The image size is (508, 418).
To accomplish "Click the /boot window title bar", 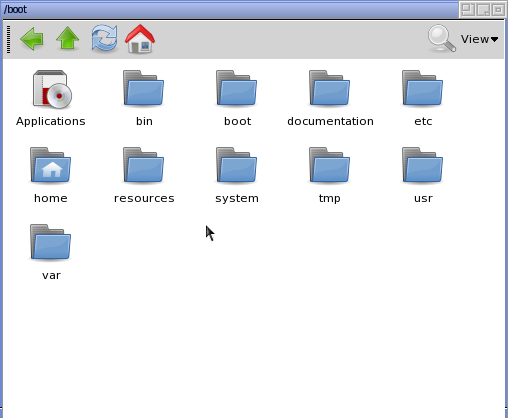I will tap(230, 9).
